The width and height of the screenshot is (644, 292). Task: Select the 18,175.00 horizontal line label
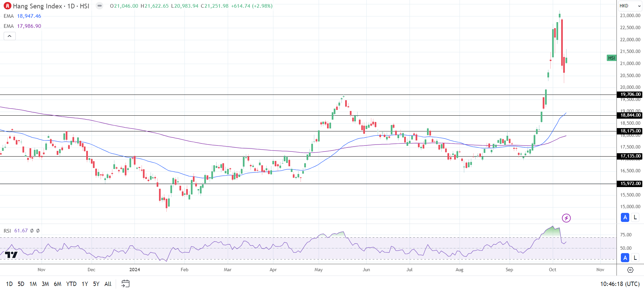click(630, 131)
